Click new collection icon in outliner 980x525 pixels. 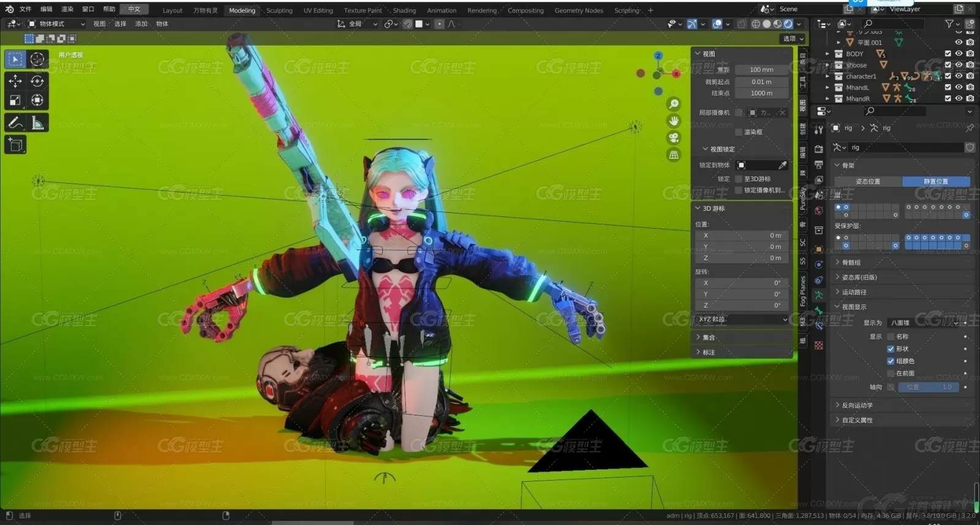970,24
